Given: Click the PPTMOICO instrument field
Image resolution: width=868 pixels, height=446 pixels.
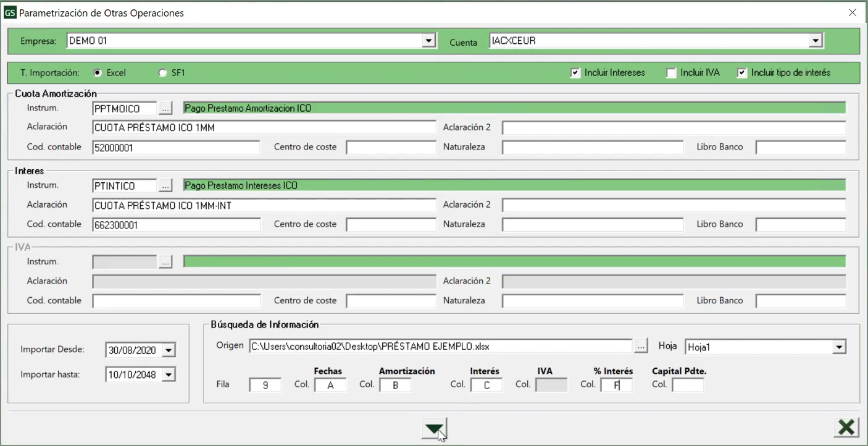Looking at the screenshot, I should 124,108.
